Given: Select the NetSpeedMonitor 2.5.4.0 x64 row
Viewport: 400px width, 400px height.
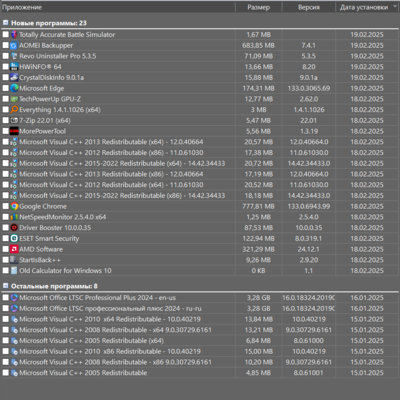Looking at the screenshot, I should (200, 217).
